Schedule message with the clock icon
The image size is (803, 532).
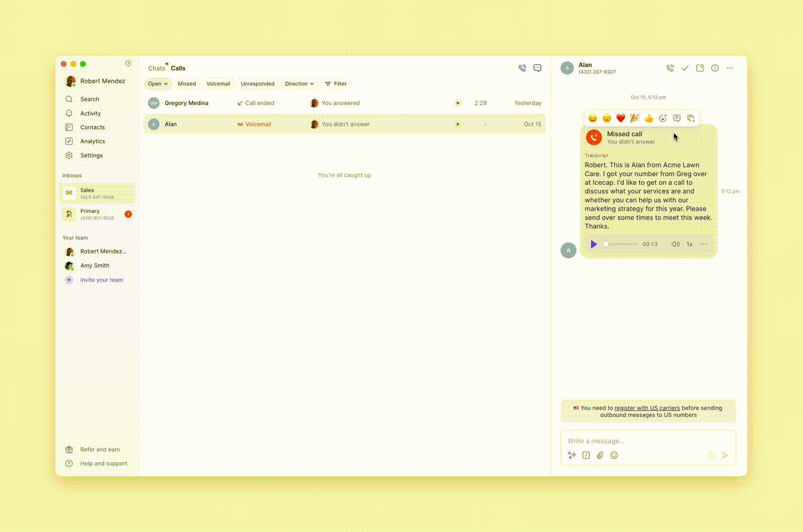[x=711, y=455]
